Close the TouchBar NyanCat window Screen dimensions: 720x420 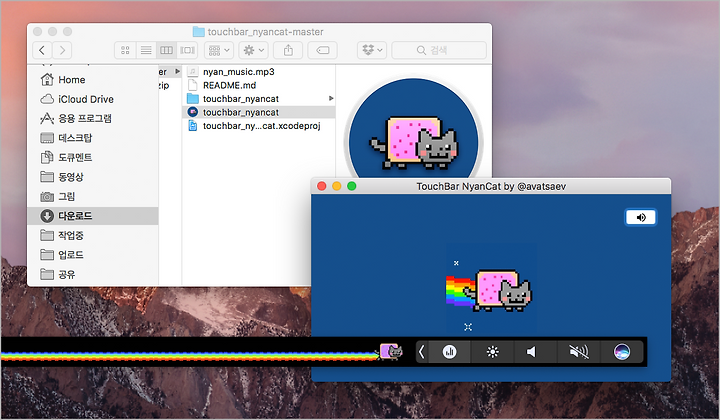pyautogui.click(x=322, y=186)
